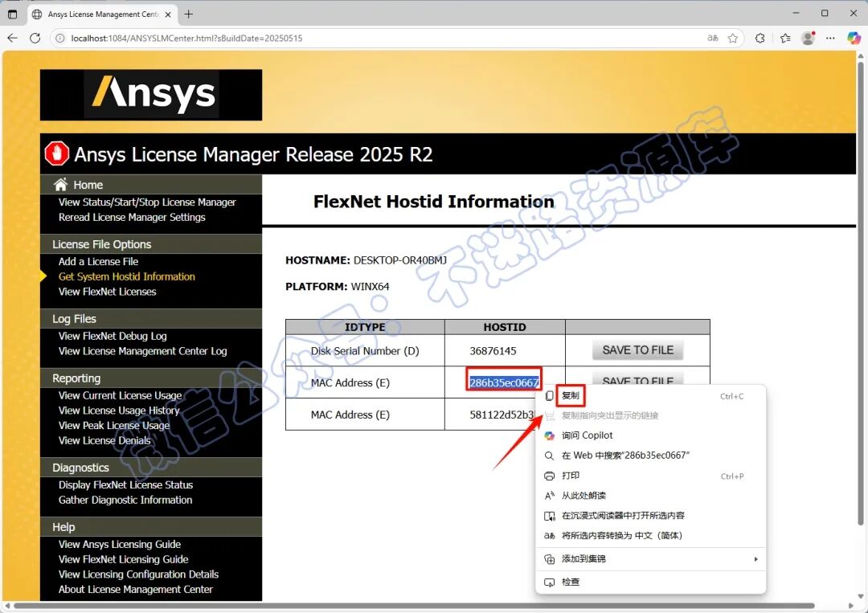Click the translate page icon

click(x=712, y=39)
